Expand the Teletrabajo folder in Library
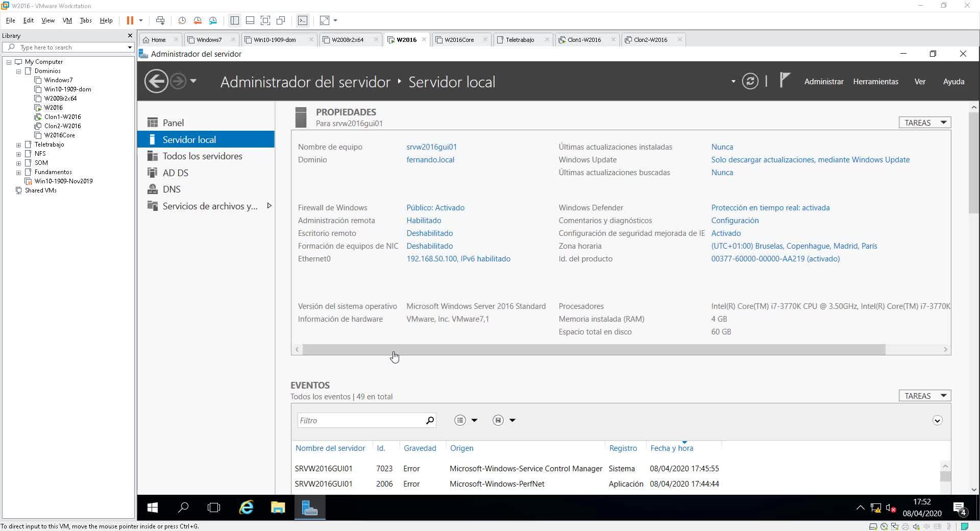The width and height of the screenshot is (980, 531). (x=19, y=145)
